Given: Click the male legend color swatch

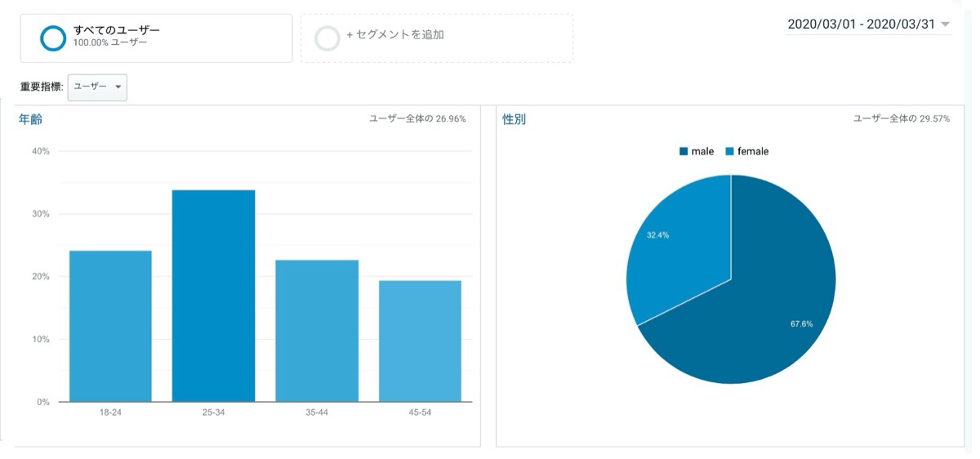Looking at the screenshot, I should (x=683, y=151).
